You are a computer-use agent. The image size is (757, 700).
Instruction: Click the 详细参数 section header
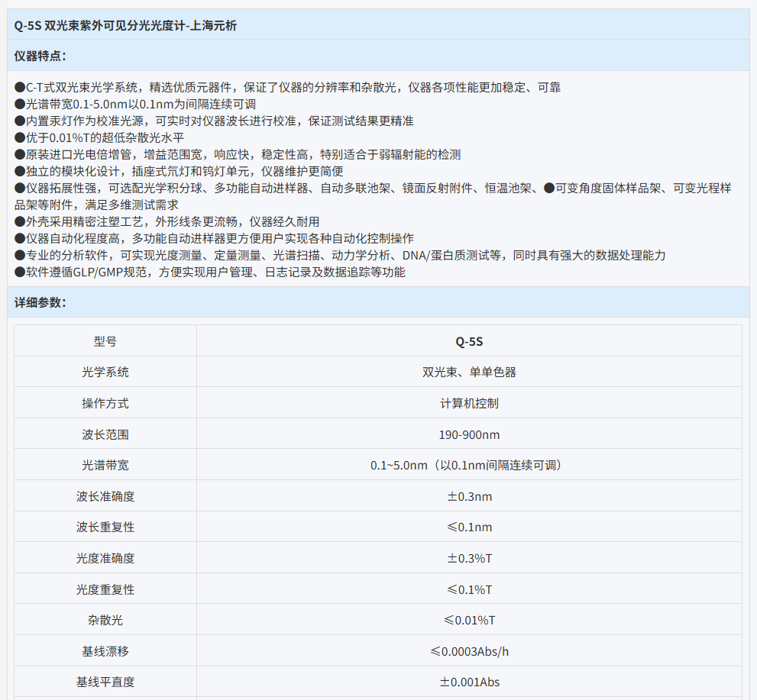40,302
